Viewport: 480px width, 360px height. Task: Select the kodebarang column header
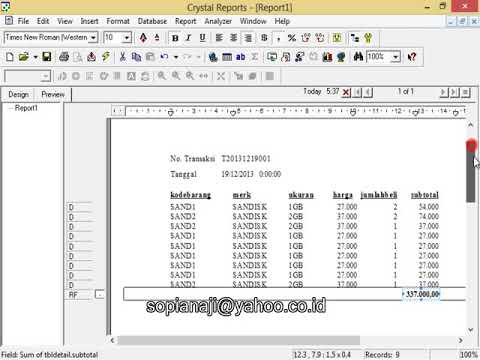190,195
